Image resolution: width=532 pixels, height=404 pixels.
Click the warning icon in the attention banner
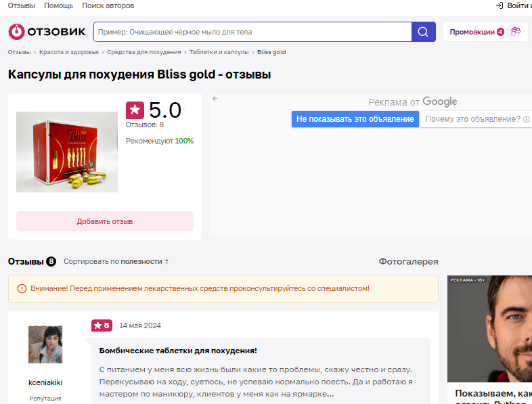click(x=22, y=289)
